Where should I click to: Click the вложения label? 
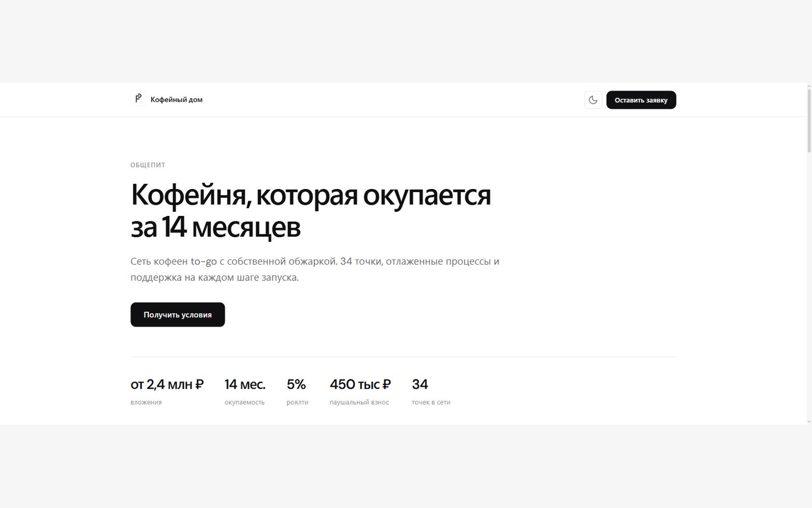[146, 402]
